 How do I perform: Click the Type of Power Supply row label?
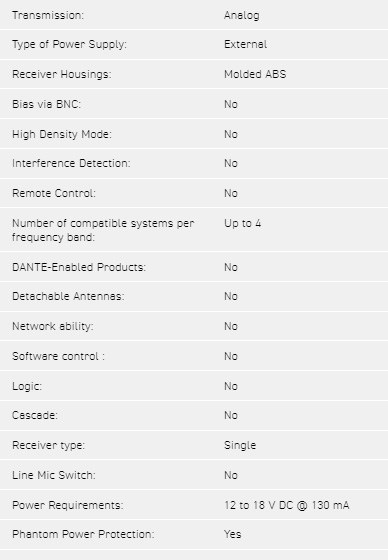69,44
